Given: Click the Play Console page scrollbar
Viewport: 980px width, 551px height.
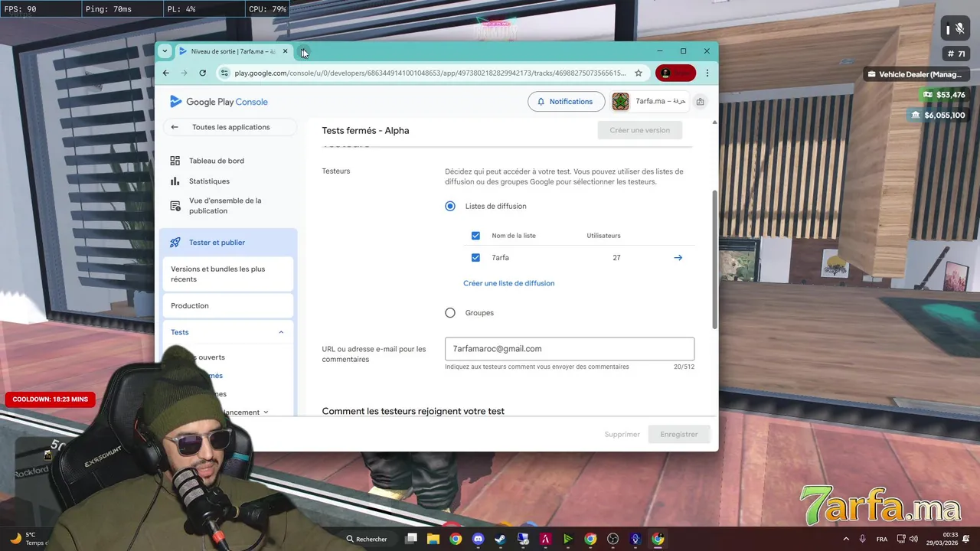Looking at the screenshot, I should click(x=715, y=260).
